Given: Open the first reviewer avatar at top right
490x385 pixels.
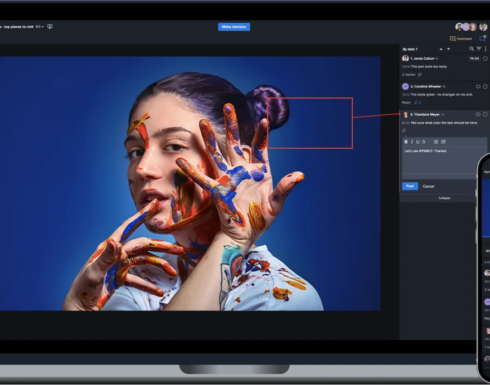Looking at the screenshot, I should point(459,27).
